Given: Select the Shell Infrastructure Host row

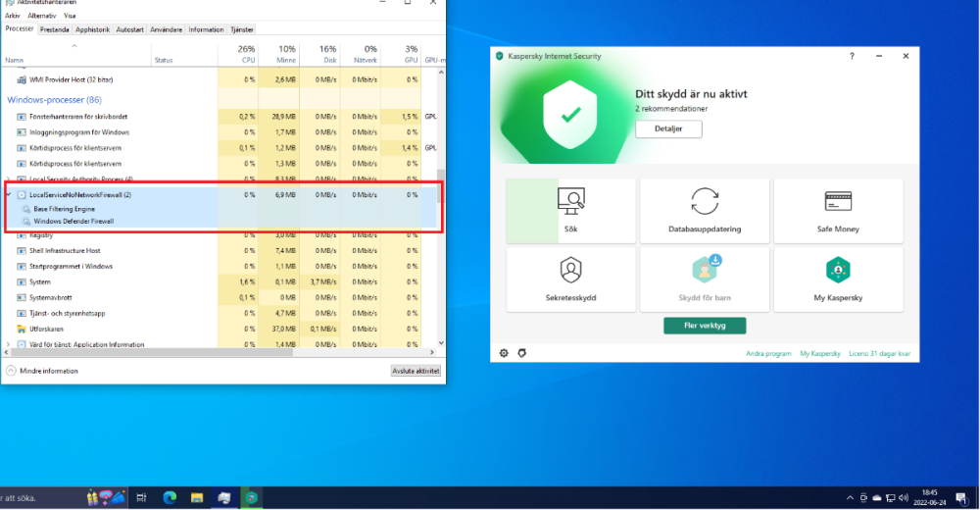Looking at the screenshot, I should tap(219, 251).
